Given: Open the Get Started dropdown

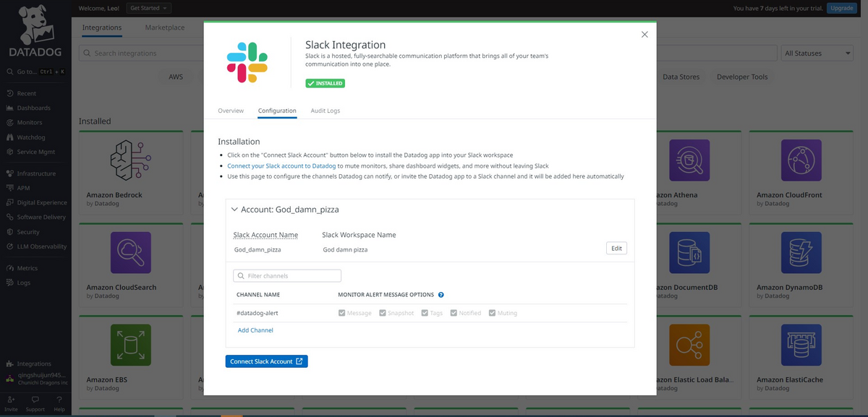Looking at the screenshot, I should (149, 8).
